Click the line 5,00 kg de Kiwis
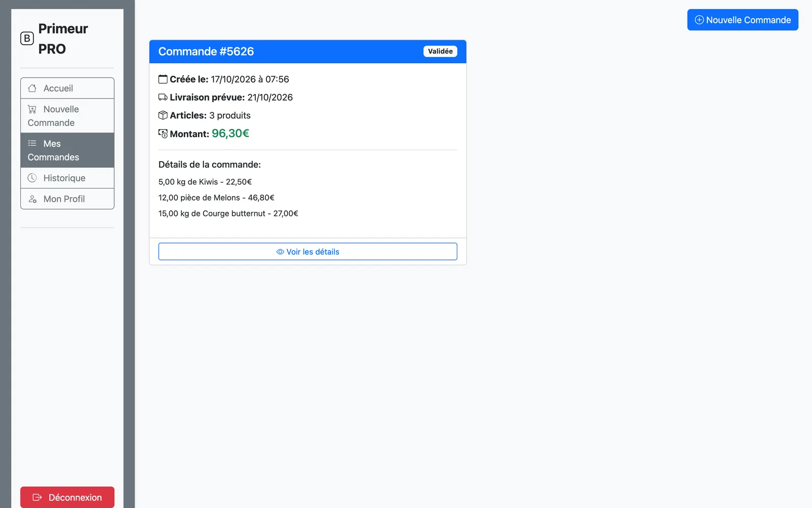This screenshot has width=812, height=508. 205,182
